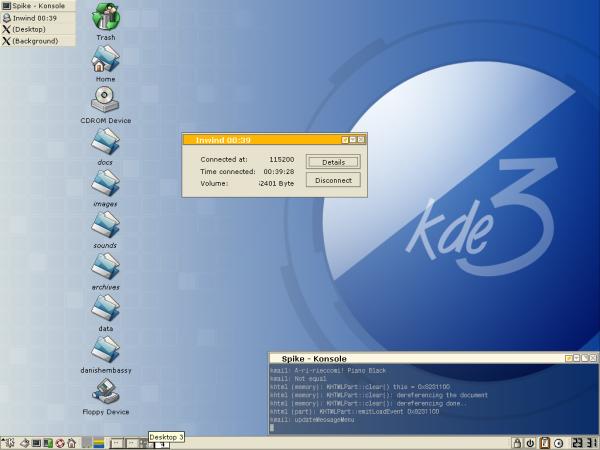Select the CDROM Device icon
Viewport: 600px width, 450px height.
click(106, 104)
